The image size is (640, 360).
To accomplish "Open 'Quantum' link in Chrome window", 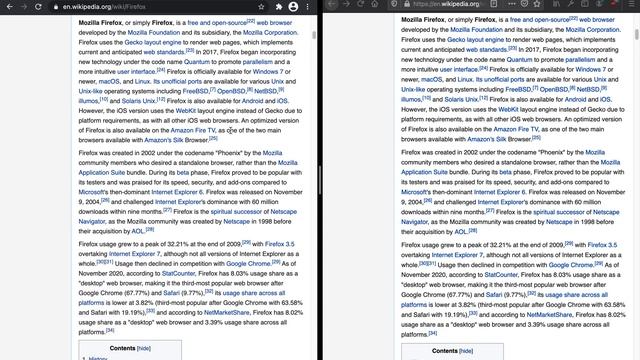I will 197,62.
